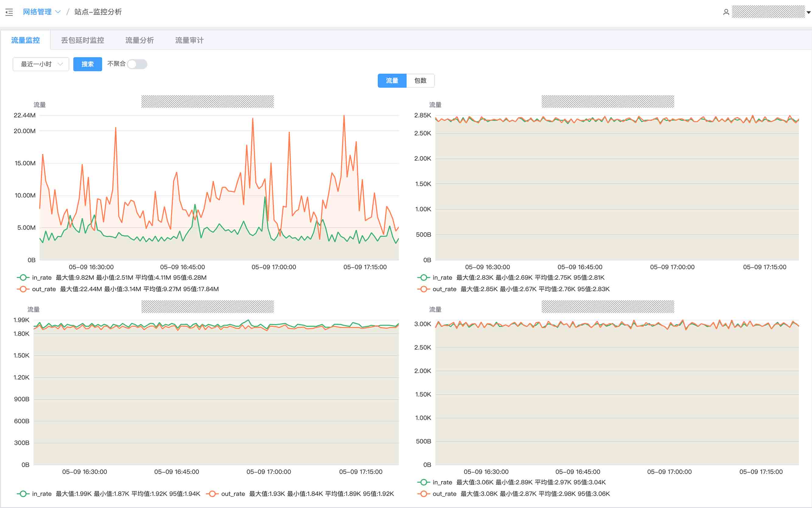Viewport: 812px width, 508px height.
Task: Open the 最近一小时 time range dropdown
Action: click(x=40, y=64)
